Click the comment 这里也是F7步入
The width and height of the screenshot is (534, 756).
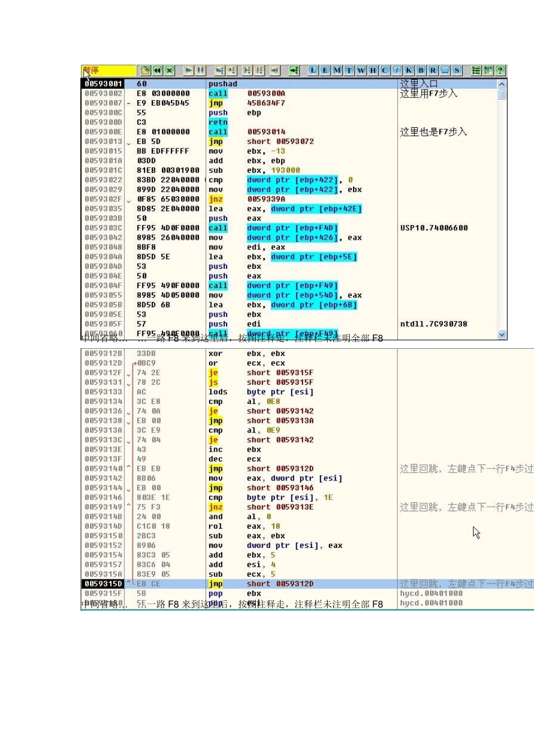(433, 132)
